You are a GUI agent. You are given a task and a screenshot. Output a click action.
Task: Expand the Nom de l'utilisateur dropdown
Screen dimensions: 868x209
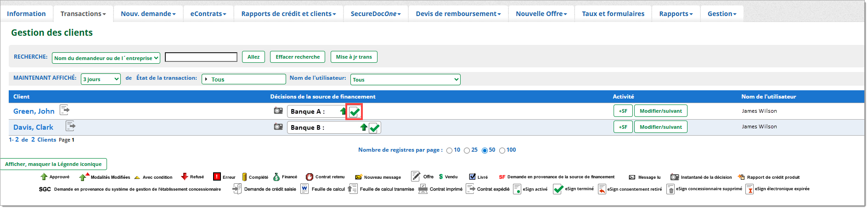pos(405,80)
